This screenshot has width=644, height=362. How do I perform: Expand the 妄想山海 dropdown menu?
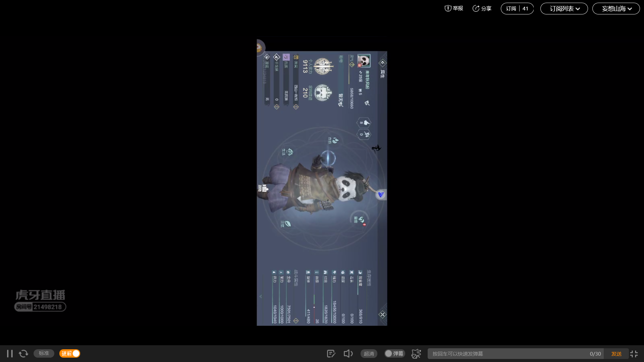click(x=616, y=8)
